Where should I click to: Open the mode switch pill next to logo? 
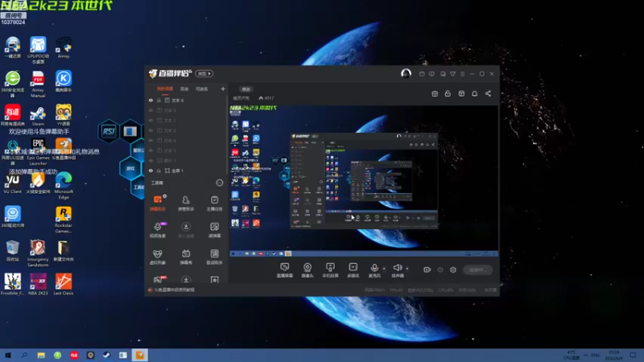[x=204, y=73]
